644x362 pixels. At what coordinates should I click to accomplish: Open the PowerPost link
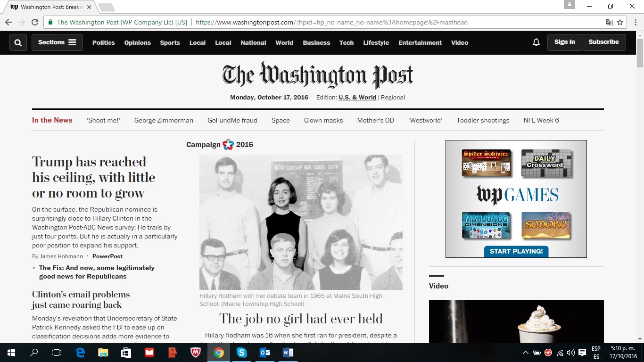107,256
